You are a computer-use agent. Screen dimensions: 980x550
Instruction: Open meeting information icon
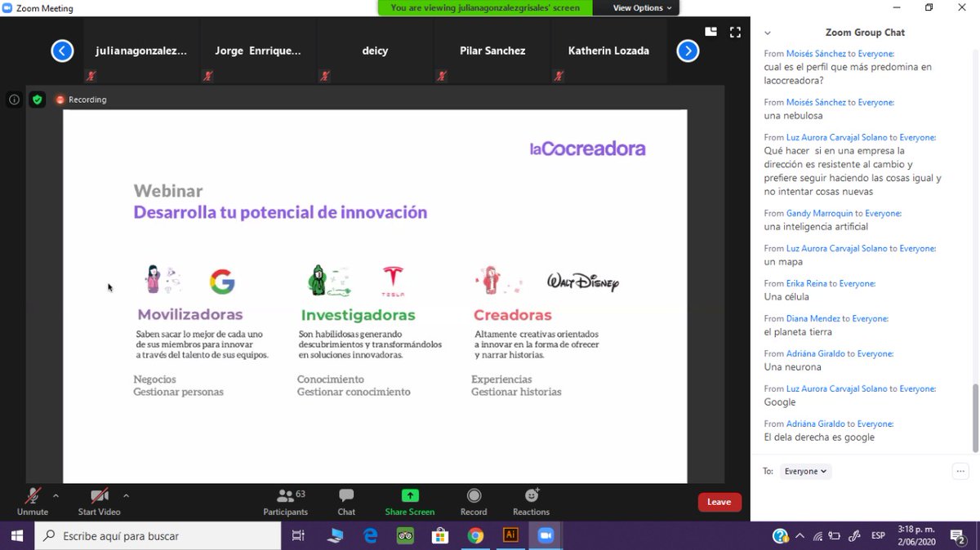point(14,100)
